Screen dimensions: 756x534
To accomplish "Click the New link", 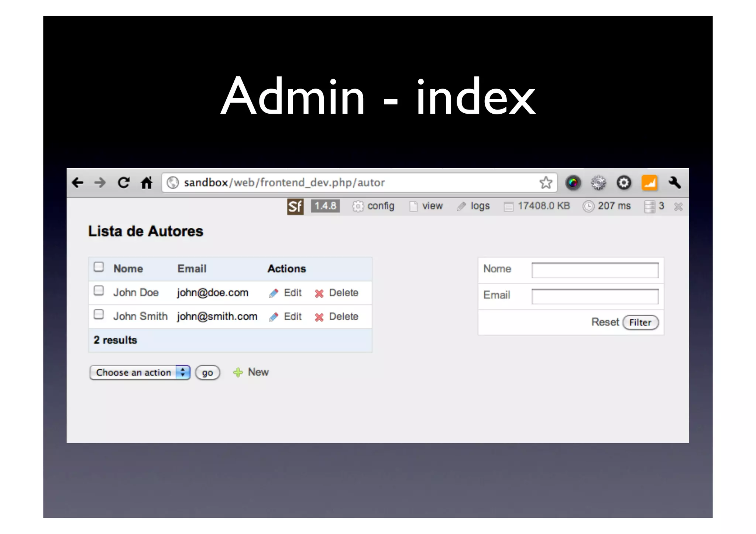I will (x=258, y=372).
